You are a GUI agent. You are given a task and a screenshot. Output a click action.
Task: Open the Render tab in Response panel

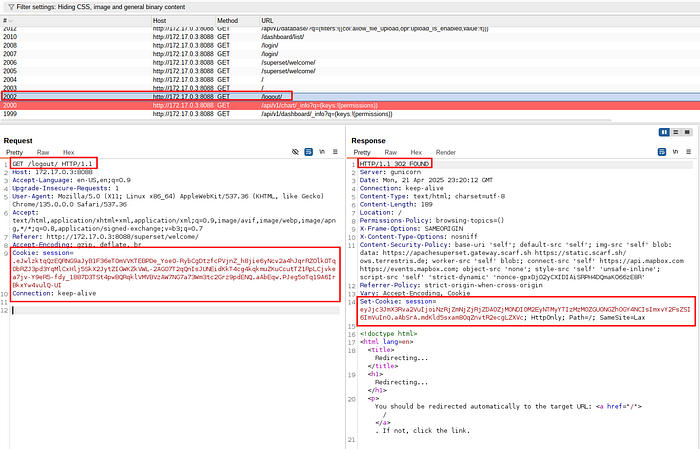click(x=446, y=152)
